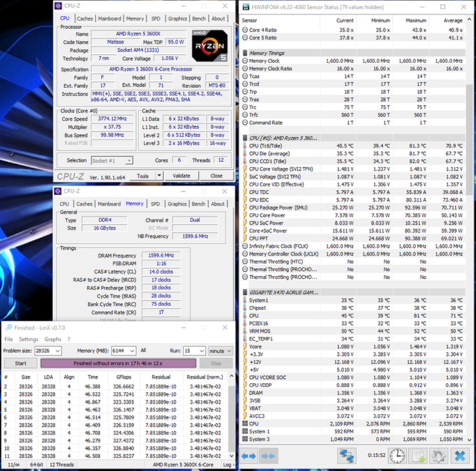Screen dimensions: 476x471
Task: Open HWiNFO sensor settings gear icon
Action: coord(437,456)
